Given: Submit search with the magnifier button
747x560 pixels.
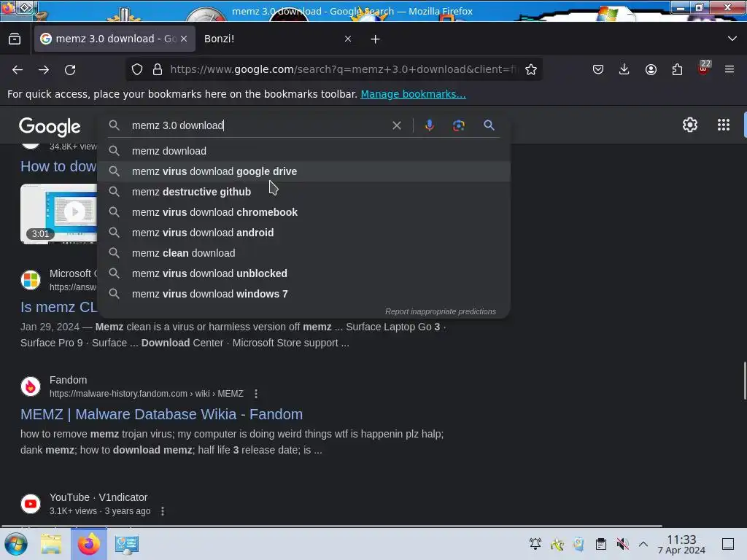Looking at the screenshot, I should [489, 125].
